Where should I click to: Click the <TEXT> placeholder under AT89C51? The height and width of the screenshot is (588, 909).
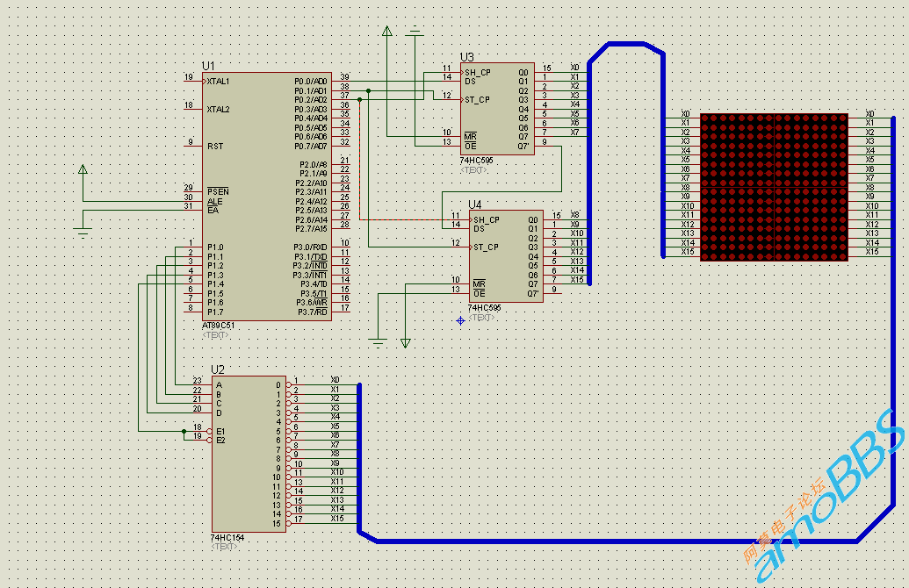pos(216,335)
